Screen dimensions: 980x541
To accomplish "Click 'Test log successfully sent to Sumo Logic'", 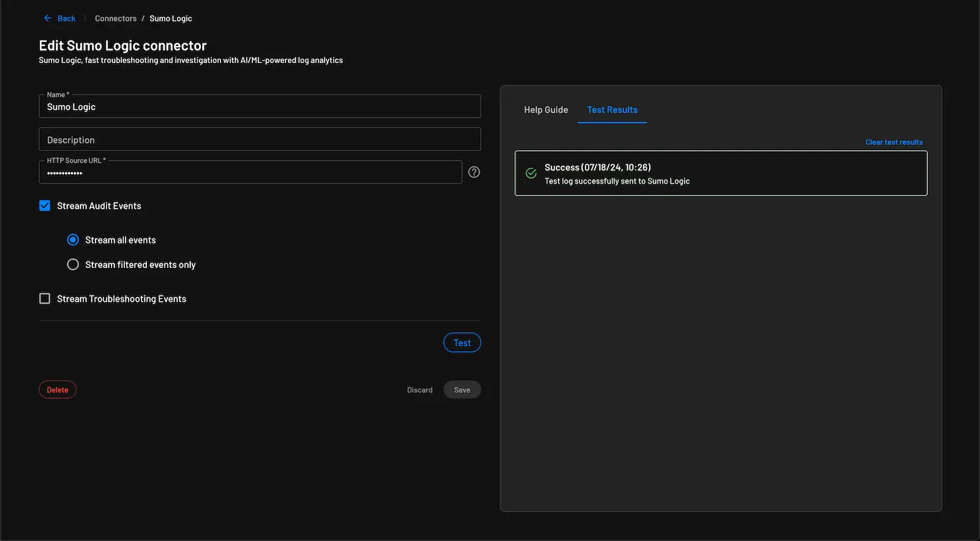I will coord(617,181).
